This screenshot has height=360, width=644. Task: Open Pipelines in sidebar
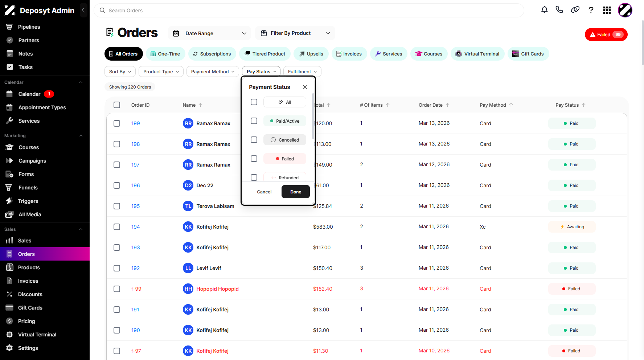coord(29,27)
